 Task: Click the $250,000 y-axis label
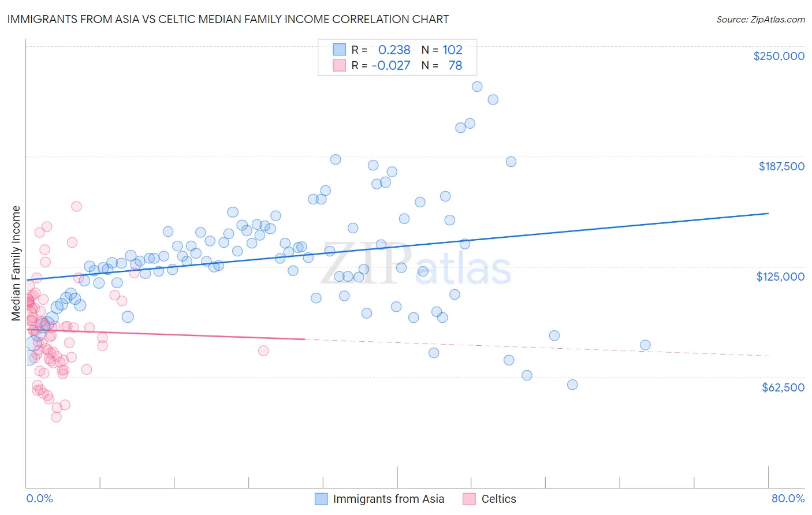pos(779,56)
